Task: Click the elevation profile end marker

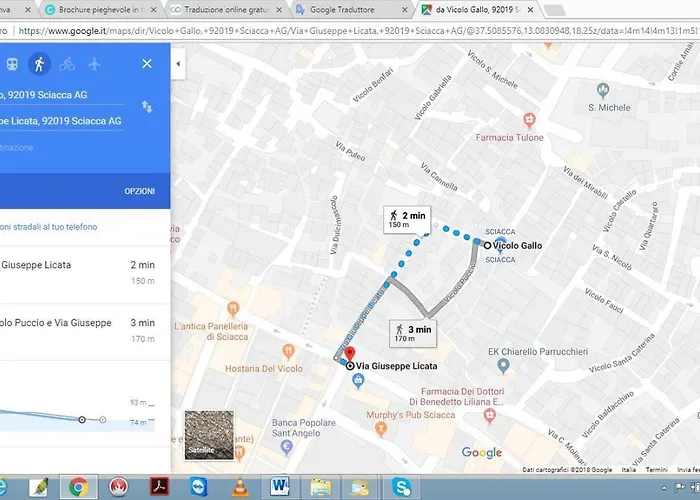Action: 103,420
